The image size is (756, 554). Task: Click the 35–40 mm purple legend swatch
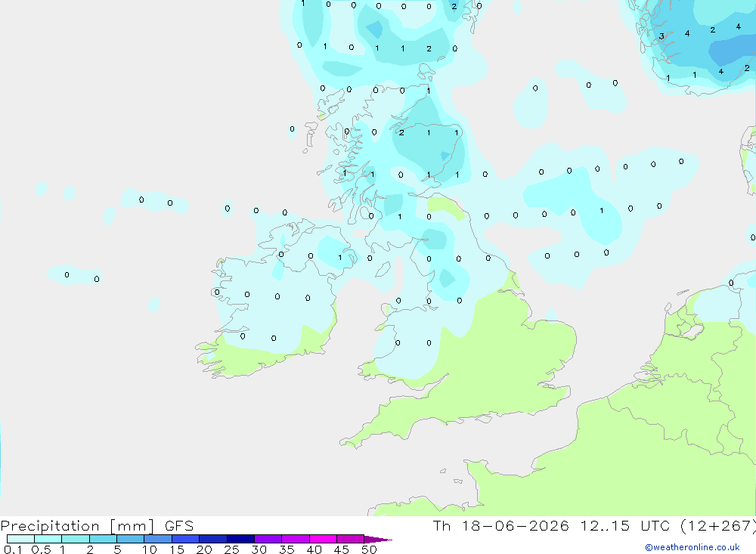[296, 539]
